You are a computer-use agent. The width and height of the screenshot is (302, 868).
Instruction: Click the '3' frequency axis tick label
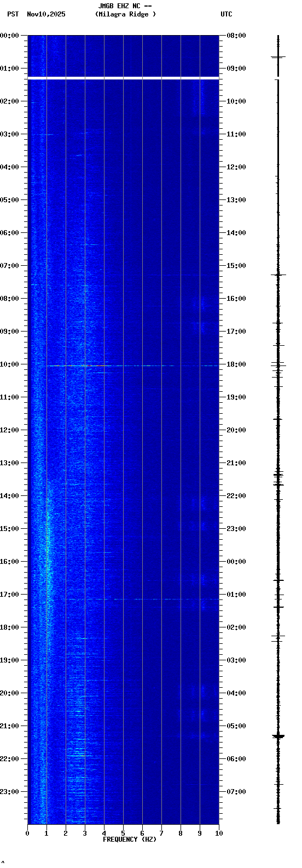85,833
